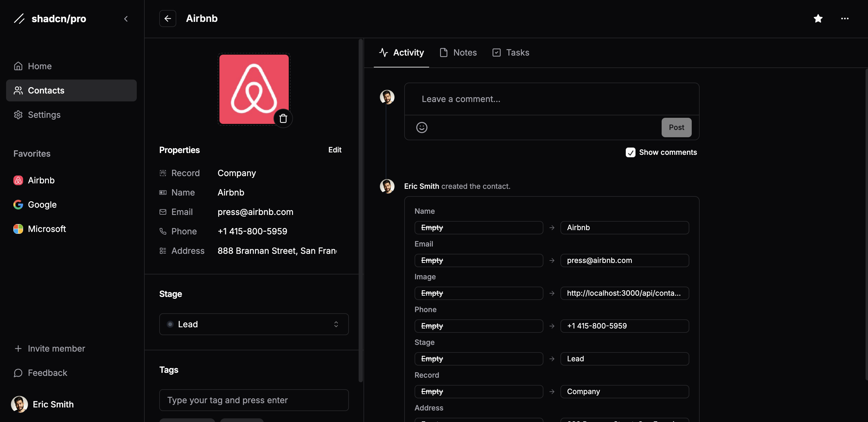Click the Airbnb favorite logo icon
The height and width of the screenshot is (422, 868).
tap(18, 180)
